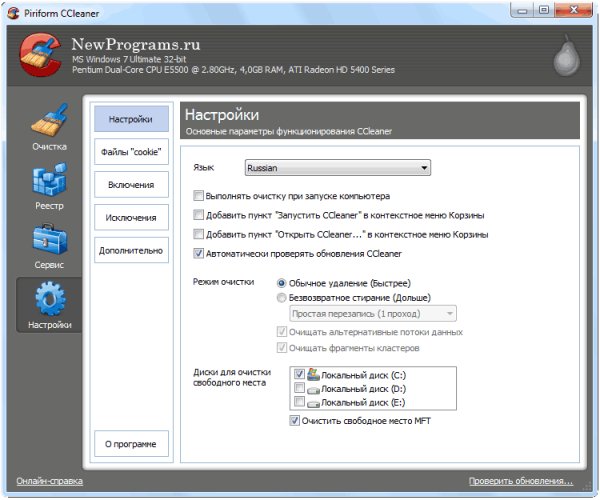Screen dimensions: 600x500
Task: Click the MS Windows 7 Ultimate 32-bit text
Action: click(129, 59)
